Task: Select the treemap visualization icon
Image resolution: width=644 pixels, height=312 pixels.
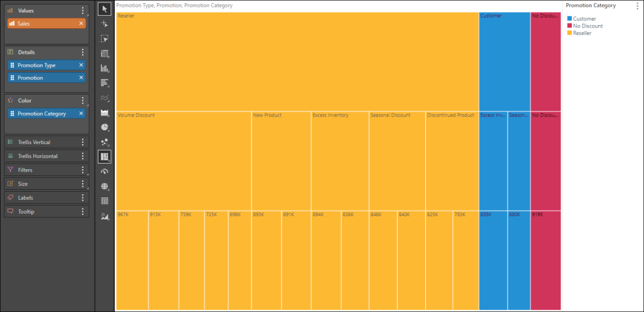Action: (105, 156)
